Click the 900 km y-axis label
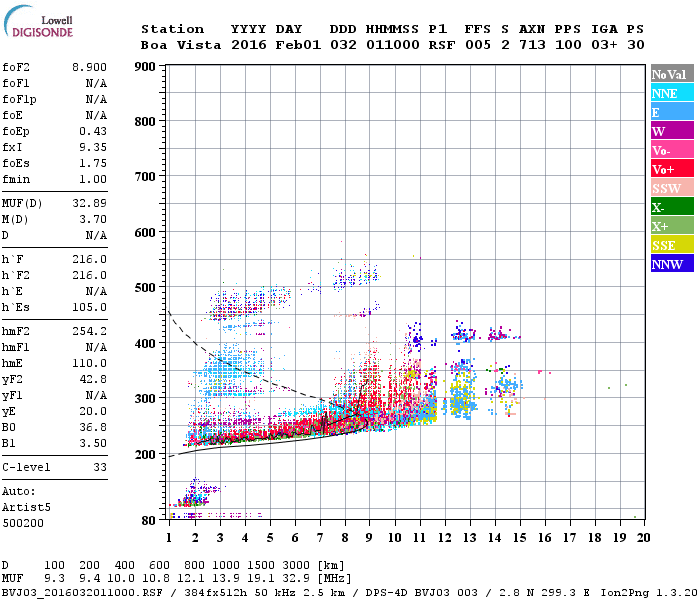This screenshot has width=700, height=600. [145, 67]
